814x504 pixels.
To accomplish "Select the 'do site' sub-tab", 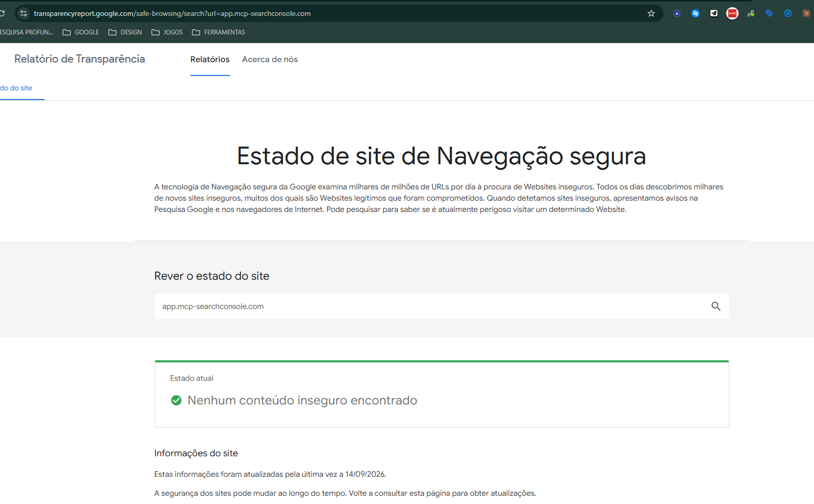I will click(16, 88).
